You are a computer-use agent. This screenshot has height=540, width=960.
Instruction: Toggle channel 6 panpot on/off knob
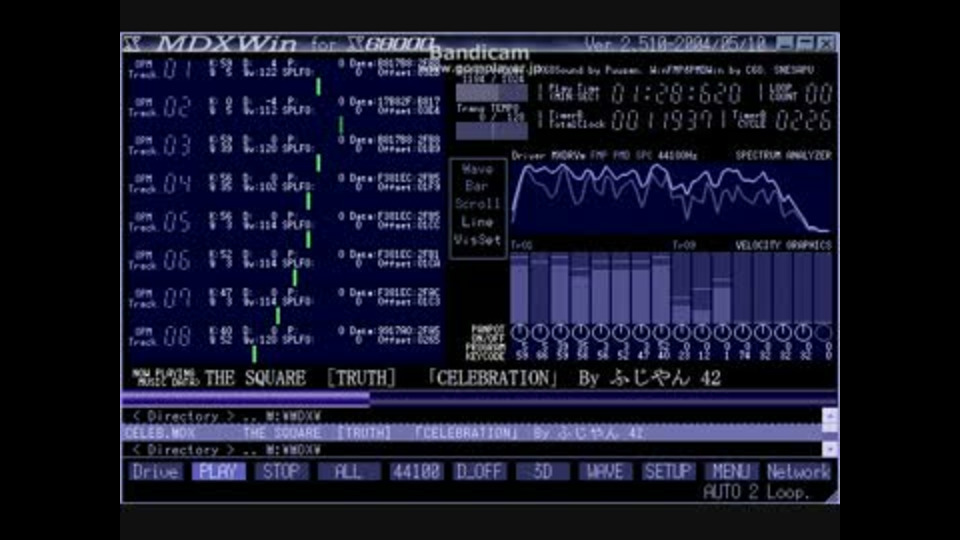621,332
